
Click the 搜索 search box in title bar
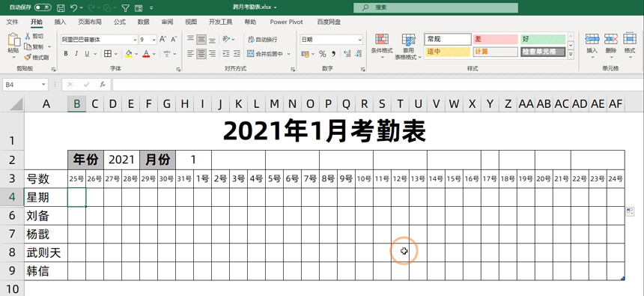[x=436, y=7]
